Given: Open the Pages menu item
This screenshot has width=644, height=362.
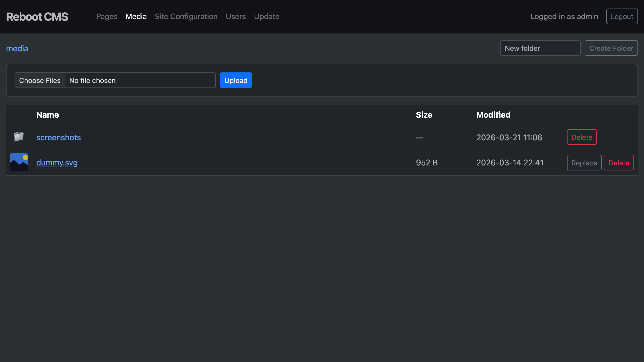Looking at the screenshot, I should (x=107, y=17).
